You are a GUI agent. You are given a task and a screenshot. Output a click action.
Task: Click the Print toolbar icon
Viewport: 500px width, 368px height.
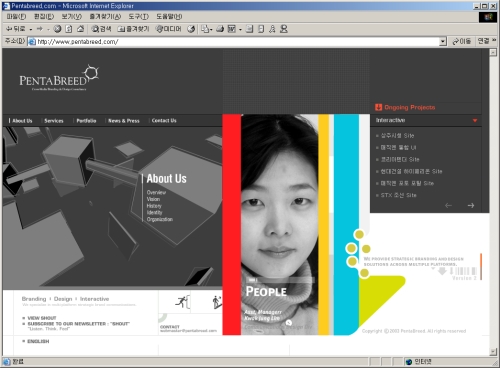pyautogui.click(x=220, y=29)
